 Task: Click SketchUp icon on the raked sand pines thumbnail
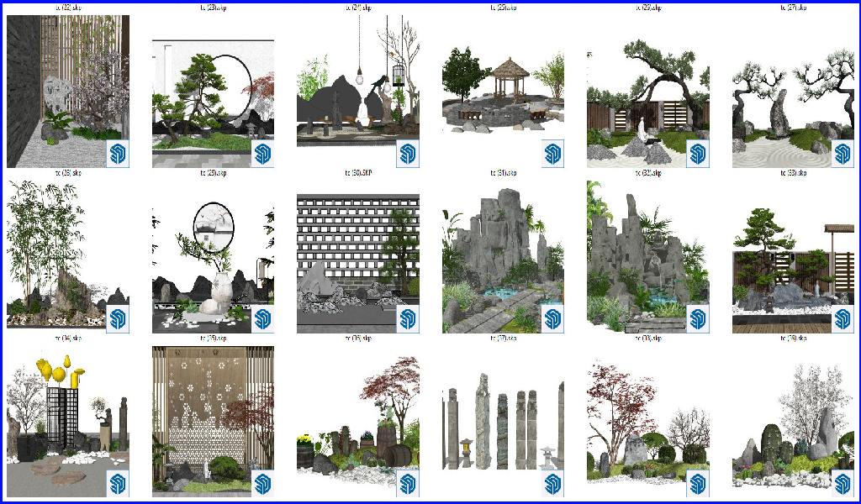click(x=842, y=154)
